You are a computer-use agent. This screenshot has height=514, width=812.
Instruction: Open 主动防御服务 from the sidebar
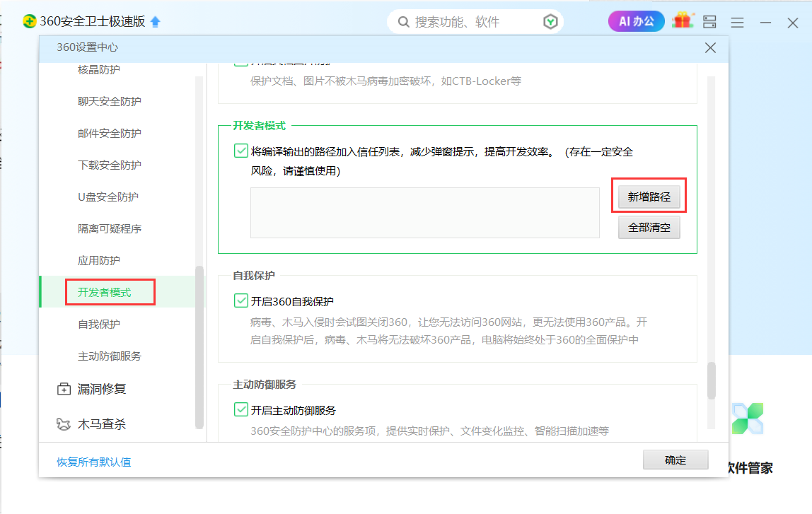[109, 356]
